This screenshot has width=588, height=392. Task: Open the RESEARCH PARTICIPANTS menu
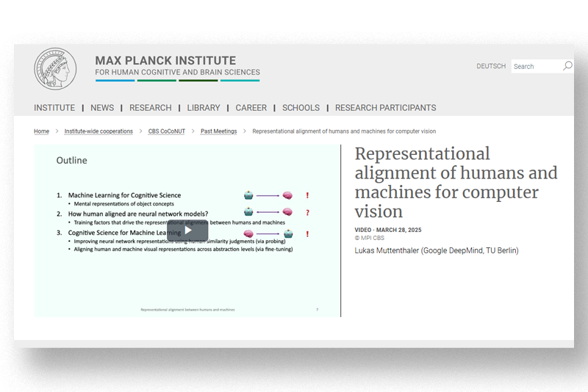[385, 108]
